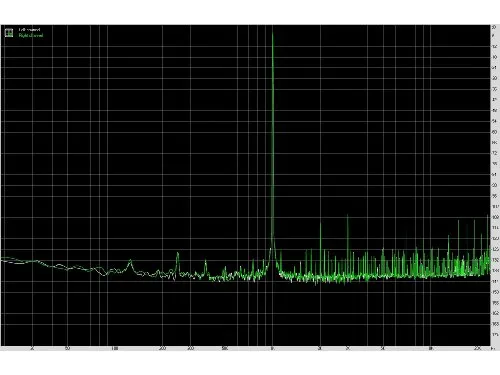Click the small peak between 300 and 500 Hz
The width and height of the screenshot is (500, 375).
tap(205, 261)
